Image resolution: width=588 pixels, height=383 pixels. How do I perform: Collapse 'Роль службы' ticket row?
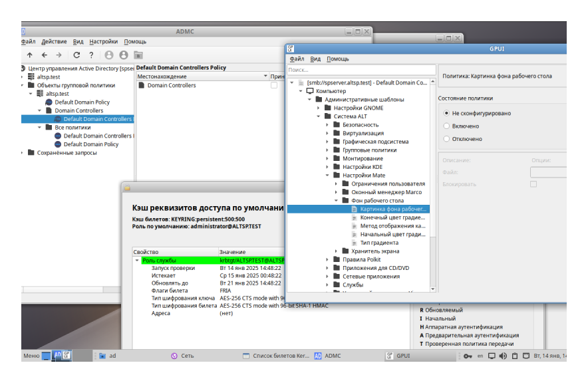tap(137, 261)
